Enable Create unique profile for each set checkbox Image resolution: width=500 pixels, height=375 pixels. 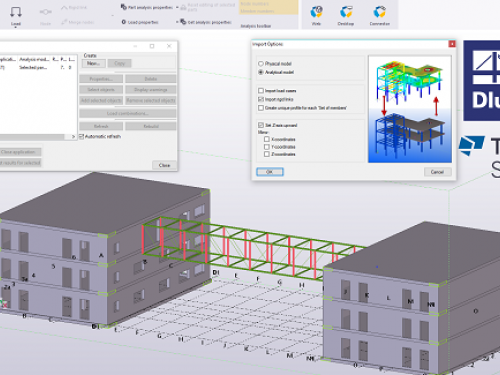(261, 108)
